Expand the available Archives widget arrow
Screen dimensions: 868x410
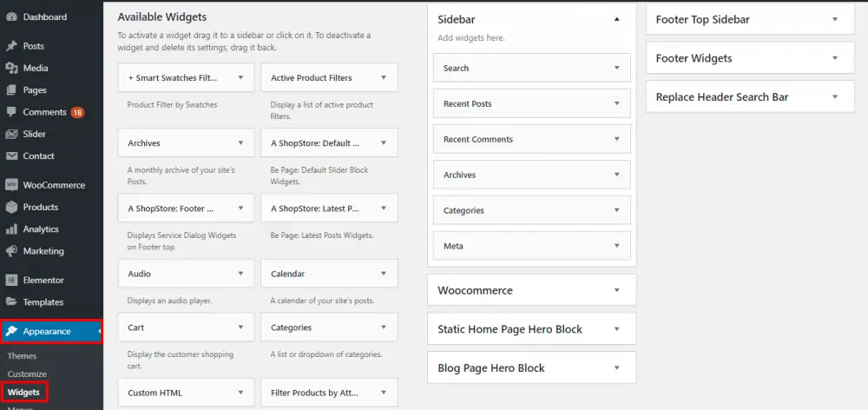pyautogui.click(x=240, y=143)
